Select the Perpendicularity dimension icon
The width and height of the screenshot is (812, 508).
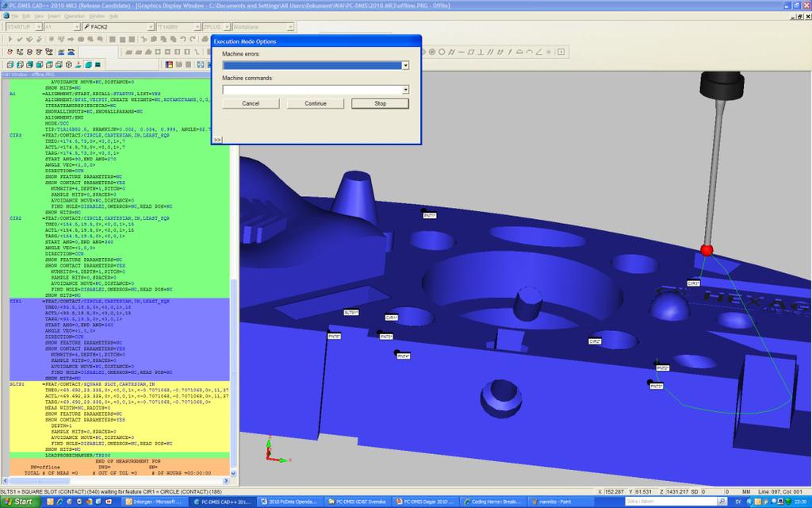[x=481, y=52]
